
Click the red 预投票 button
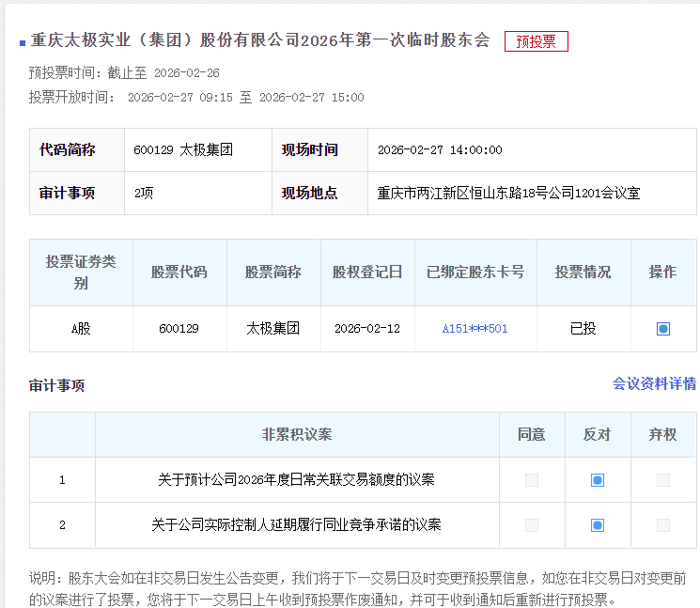tap(537, 41)
